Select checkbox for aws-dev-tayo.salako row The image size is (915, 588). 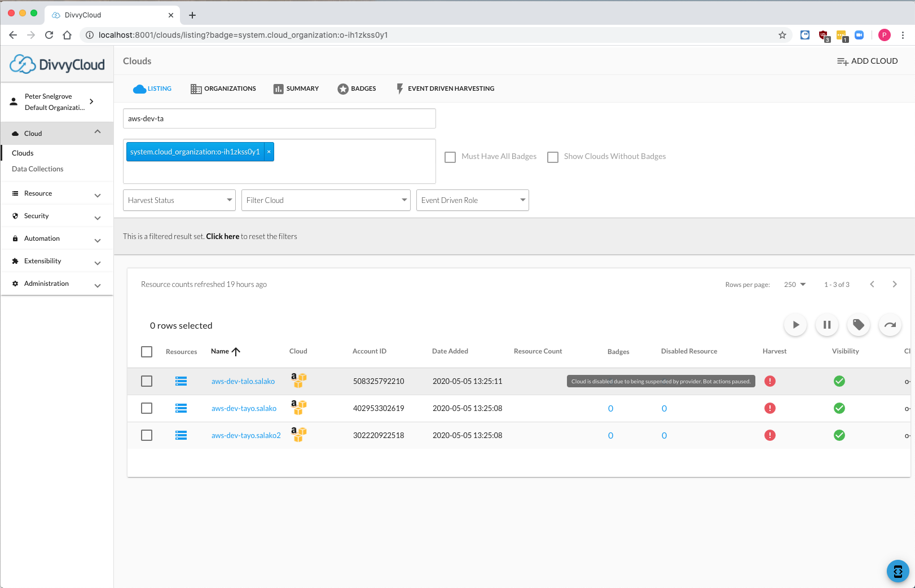click(x=147, y=408)
